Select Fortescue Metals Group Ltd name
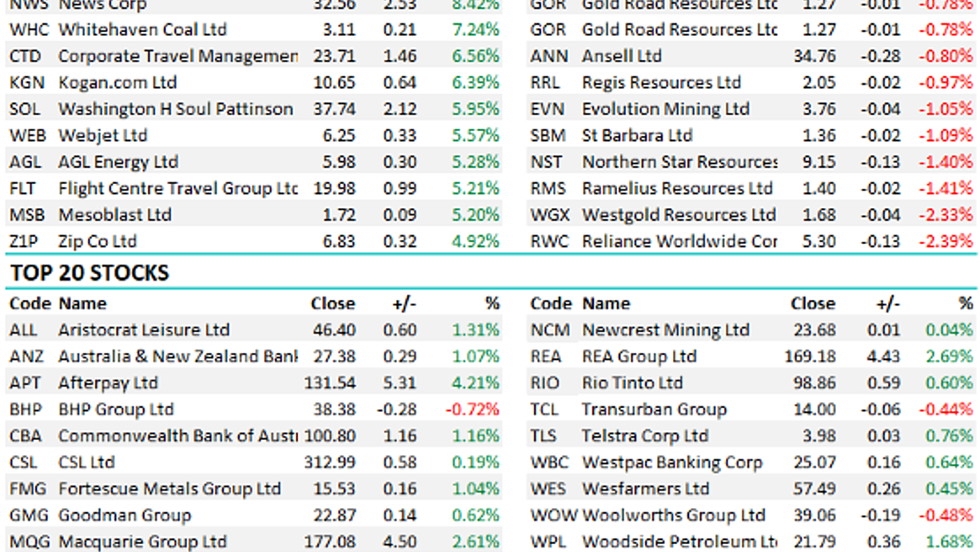 point(169,488)
